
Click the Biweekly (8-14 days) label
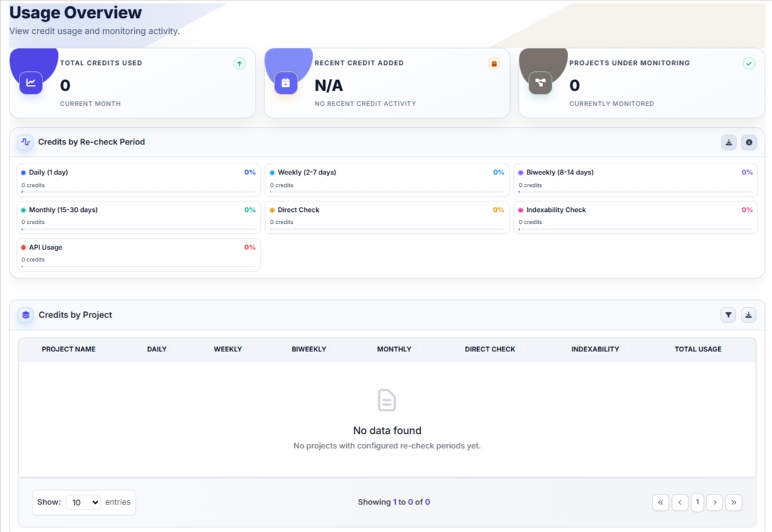560,173
